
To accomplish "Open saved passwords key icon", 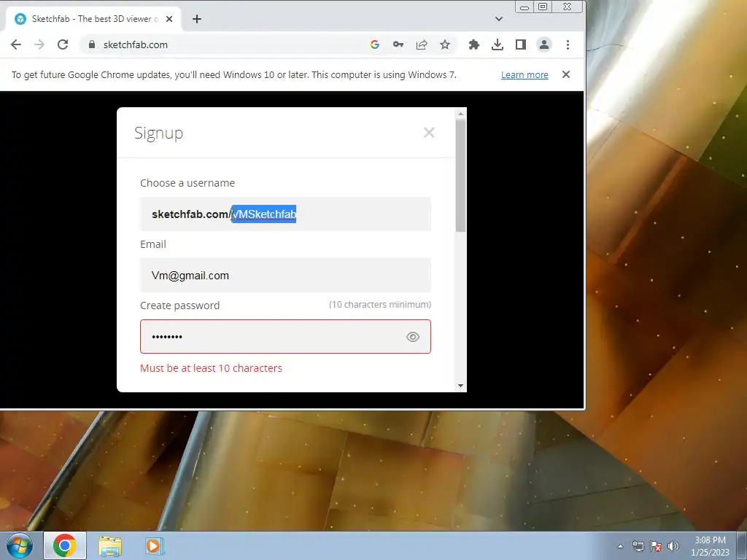I will [398, 44].
